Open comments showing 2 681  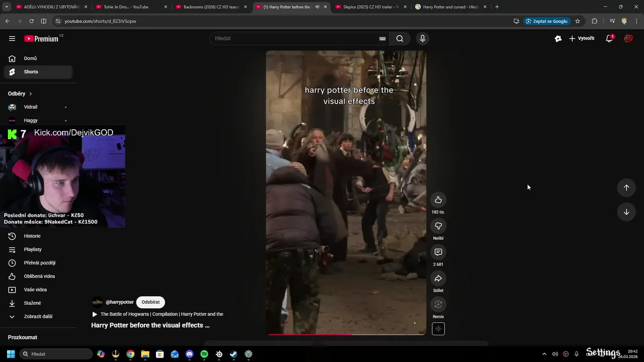(438, 252)
